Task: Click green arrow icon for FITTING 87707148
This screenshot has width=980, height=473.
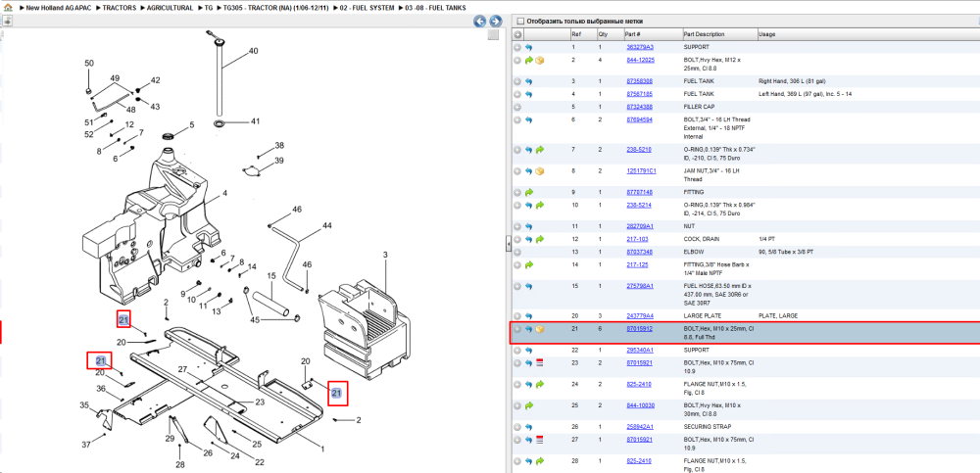Action: pyautogui.click(x=529, y=193)
